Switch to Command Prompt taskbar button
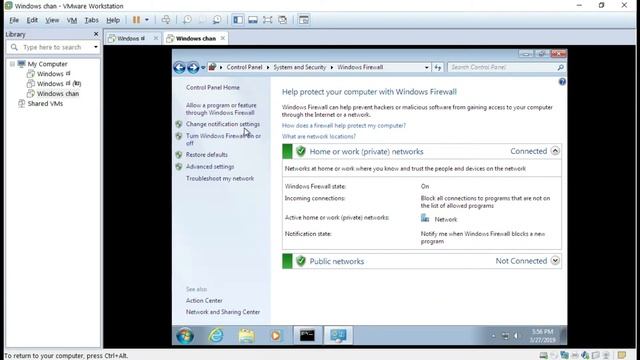This screenshot has width=640, height=360. coord(307,336)
